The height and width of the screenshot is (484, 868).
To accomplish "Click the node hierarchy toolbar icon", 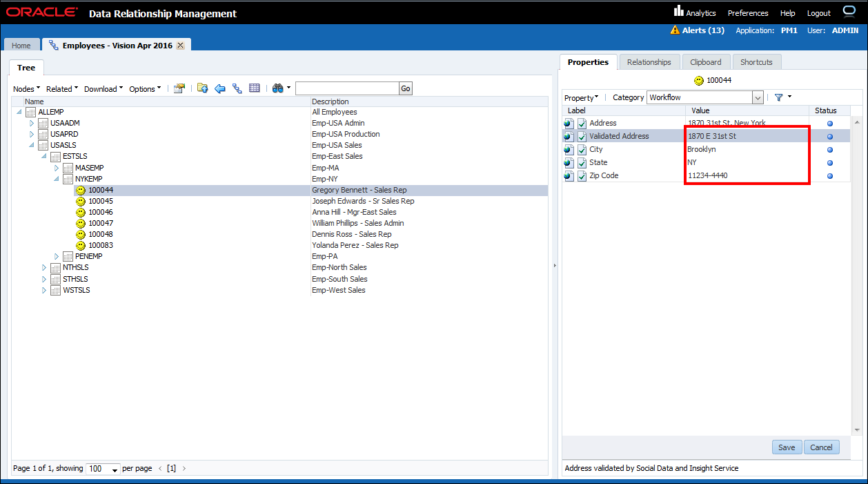I will 237,88.
